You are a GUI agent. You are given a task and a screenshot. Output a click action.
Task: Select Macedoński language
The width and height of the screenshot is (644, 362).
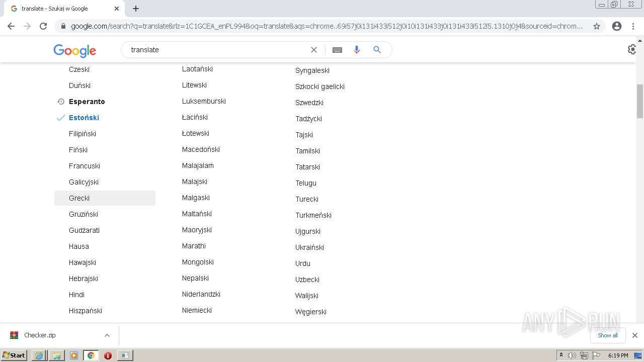[201, 149]
